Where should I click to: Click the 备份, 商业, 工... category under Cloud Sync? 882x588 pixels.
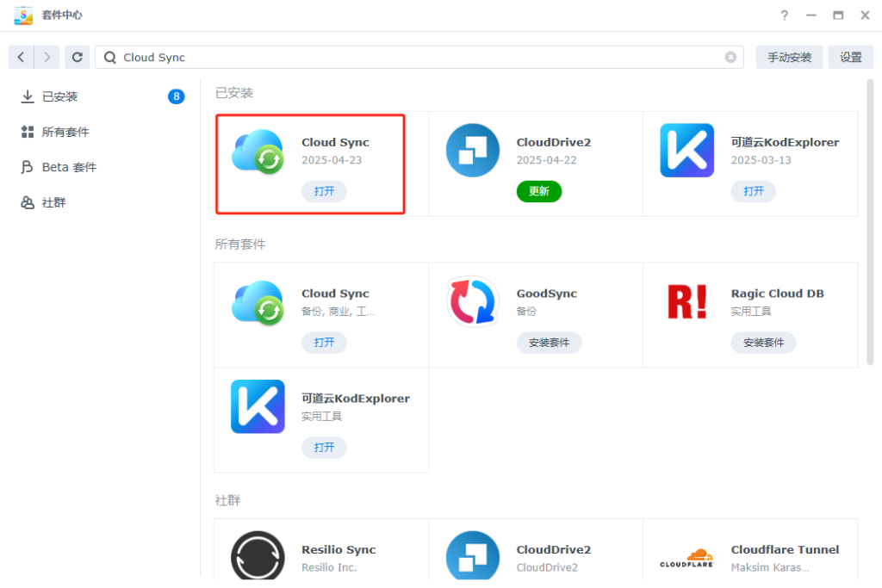(x=338, y=312)
